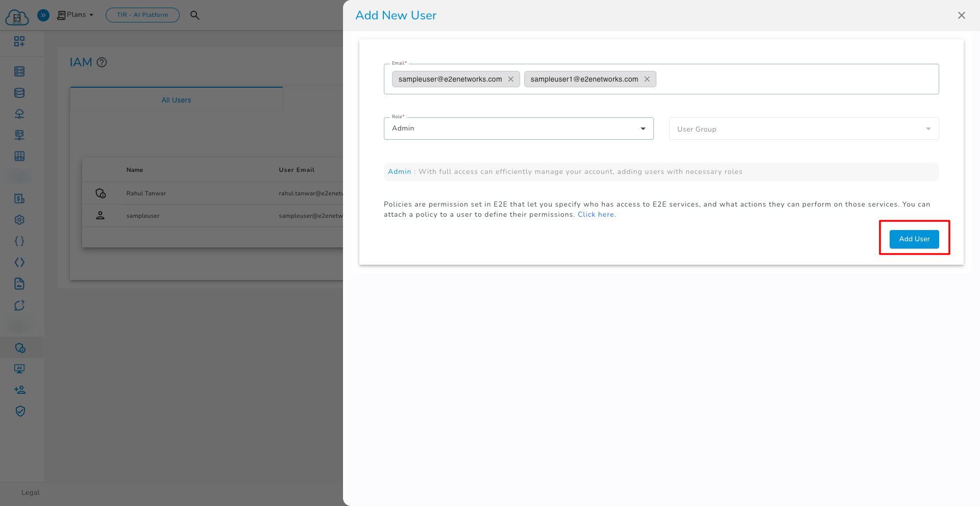The width and height of the screenshot is (980, 506).
Task: Click the add-person icon in sidebar
Action: pyautogui.click(x=19, y=390)
